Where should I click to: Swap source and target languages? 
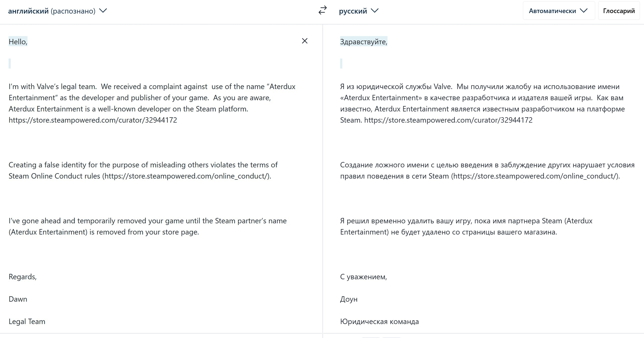[x=322, y=11]
